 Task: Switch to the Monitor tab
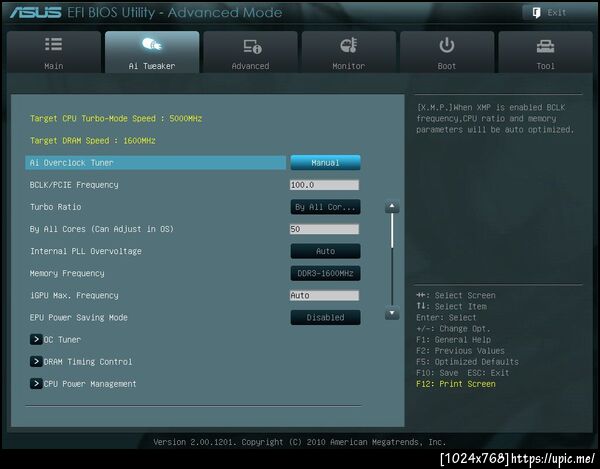click(x=349, y=52)
